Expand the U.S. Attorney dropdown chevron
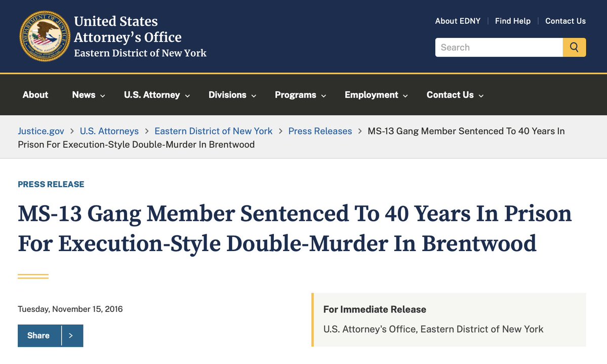This screenshot has width=607, height=364. point(187,96)
